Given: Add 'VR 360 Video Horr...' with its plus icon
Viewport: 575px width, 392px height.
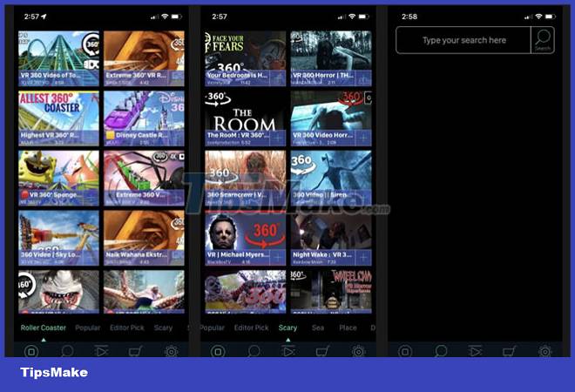Looking at the screenshot, I should pyautogui.click(x=363, y=139).
